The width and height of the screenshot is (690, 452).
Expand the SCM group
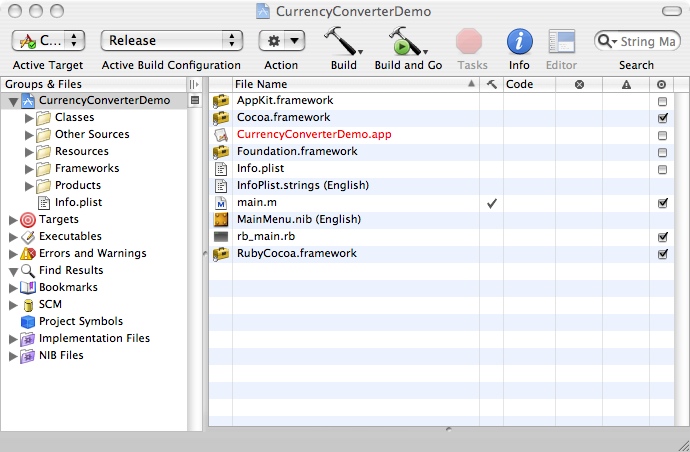click(x=13, y=305)
